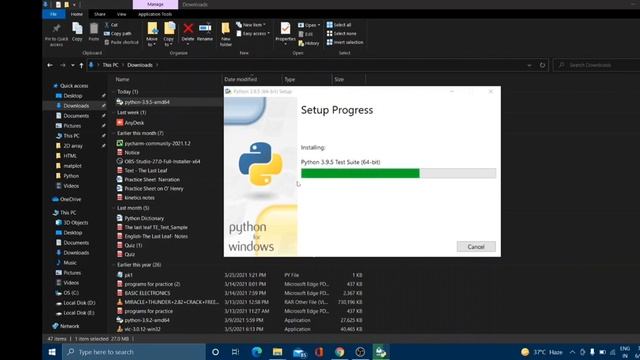Open Cortana circle on taskbar
This screenshot has width=640, height=360.
[215, 352]
